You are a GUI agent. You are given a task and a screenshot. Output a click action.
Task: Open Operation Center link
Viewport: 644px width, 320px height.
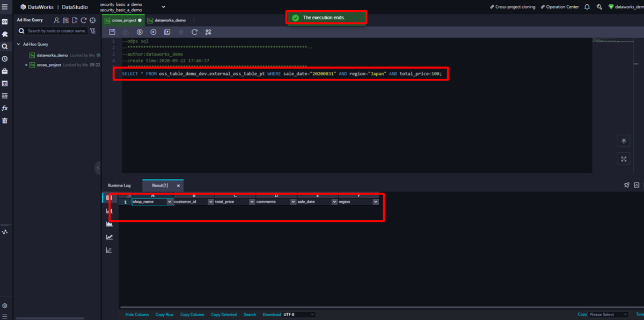[x=560, y=7]
